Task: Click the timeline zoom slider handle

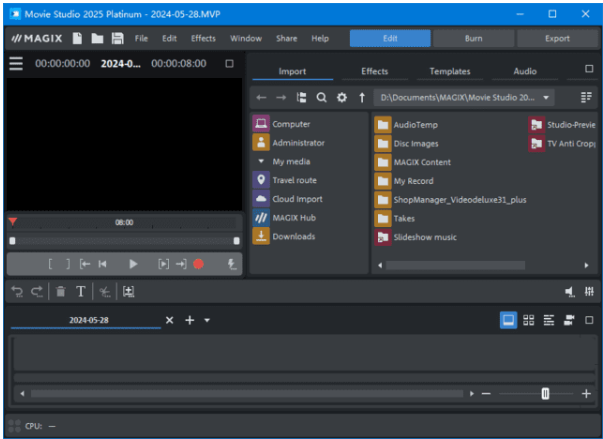Action: [545, 394]
